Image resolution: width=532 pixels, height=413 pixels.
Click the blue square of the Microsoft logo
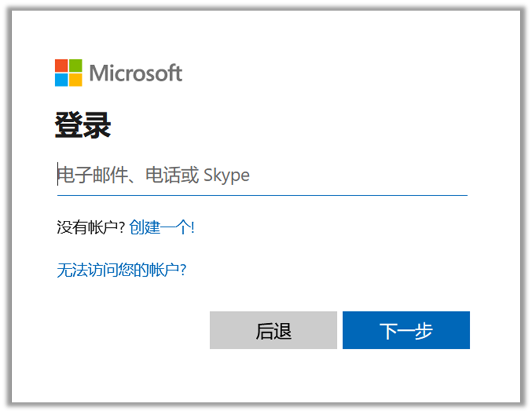click(62, 80)
